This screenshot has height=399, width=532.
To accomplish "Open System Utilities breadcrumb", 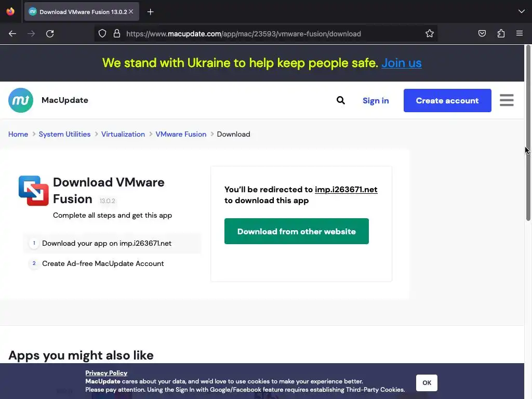I will [x=64, y=134].
